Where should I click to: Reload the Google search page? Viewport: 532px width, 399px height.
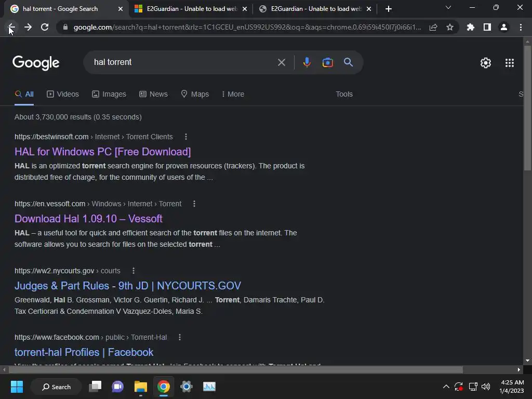(x=45, y=27)
